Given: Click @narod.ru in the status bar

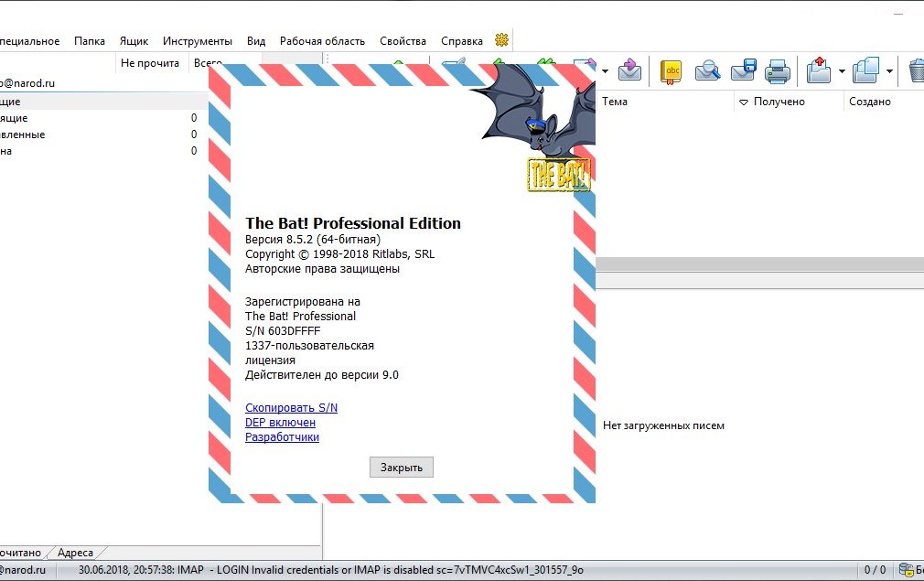Looking at the screenshot, I should click(x=23, y=570).
